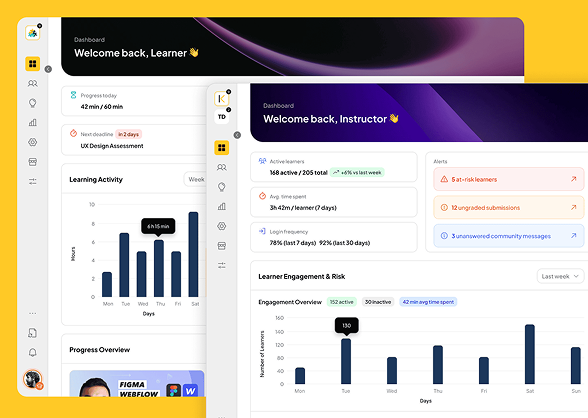Select the lightbulb icon in instructor sidebar
588x418 pixels.
pyautogui.click(x=222, y=187)
